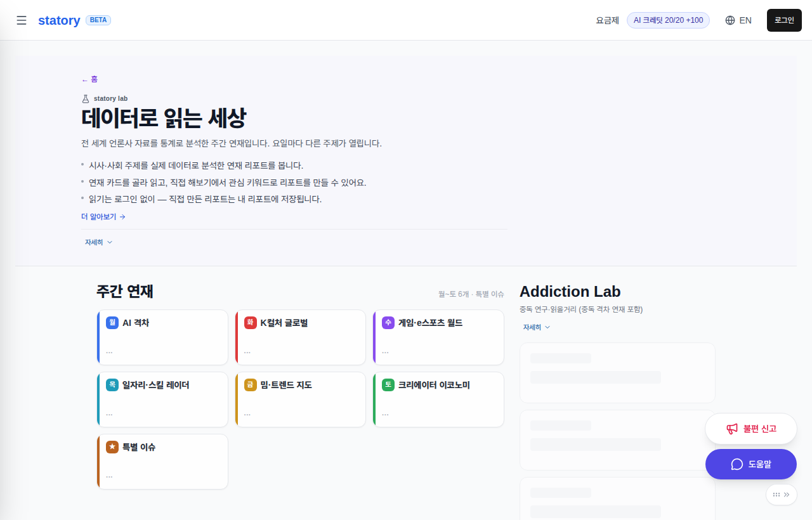Image resolution: width=812 pixels, height=520 pixels.
Task: Open the K컬처 글로벌 card
Action: coord(300,337)
